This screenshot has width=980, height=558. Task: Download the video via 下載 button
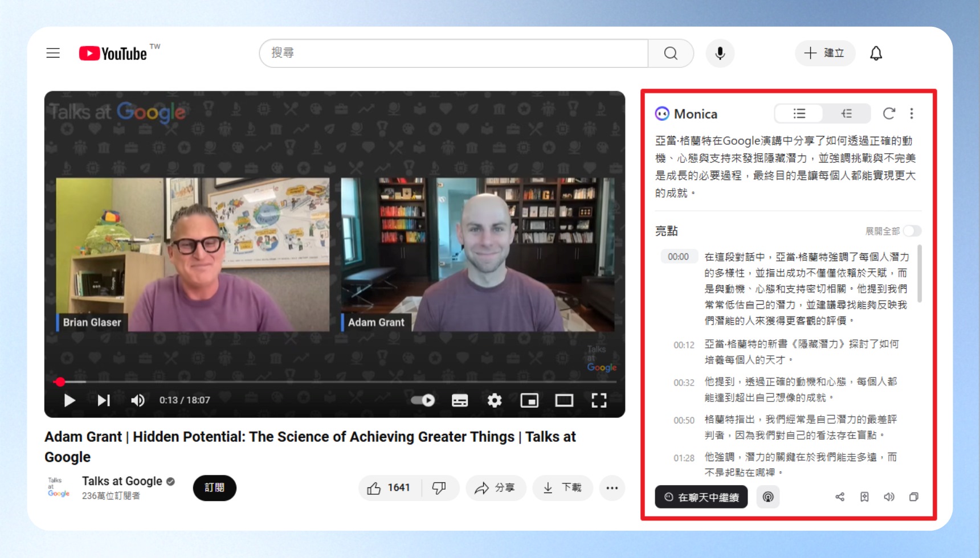(562, 488)
